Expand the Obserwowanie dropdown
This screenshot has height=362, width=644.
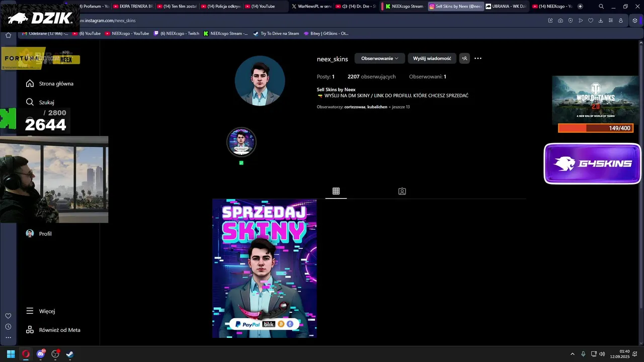tap(379, 58)
